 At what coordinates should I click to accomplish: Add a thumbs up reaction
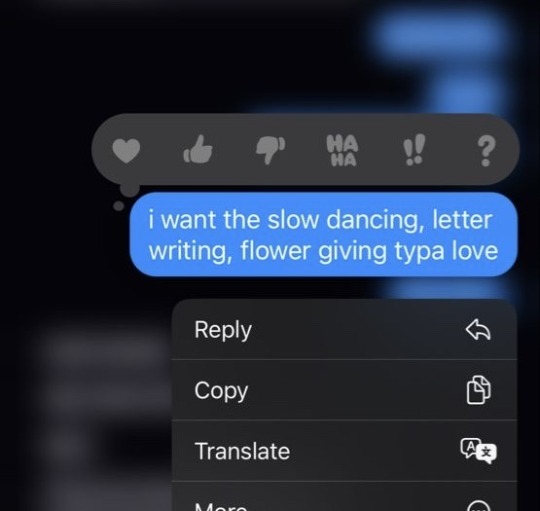pyautogui.click(x=198, y=149)
